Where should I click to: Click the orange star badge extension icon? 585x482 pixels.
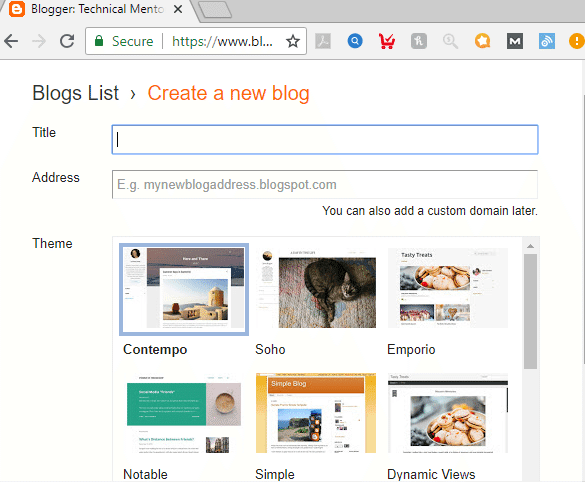(x=482, y=41)
